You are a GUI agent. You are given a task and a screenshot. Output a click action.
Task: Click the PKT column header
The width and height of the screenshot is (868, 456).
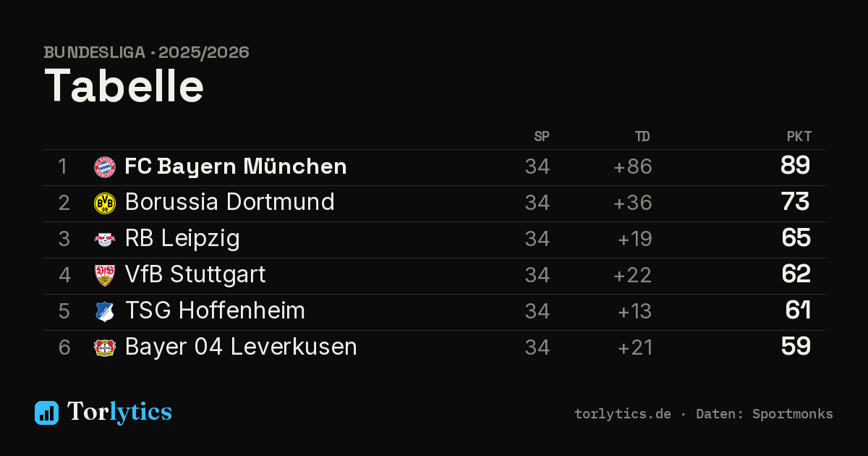click(x=799, y=137)
